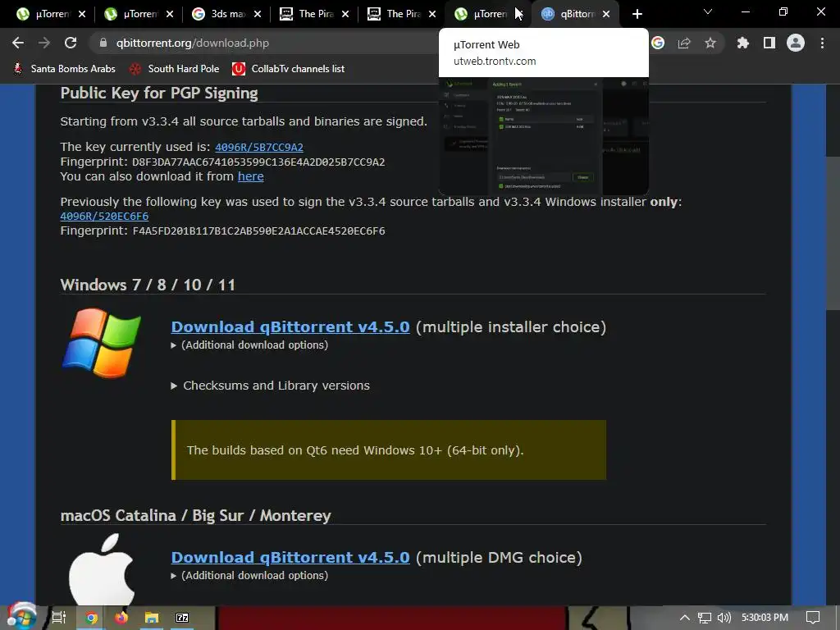Click the Windows logo image

(101, 343)
